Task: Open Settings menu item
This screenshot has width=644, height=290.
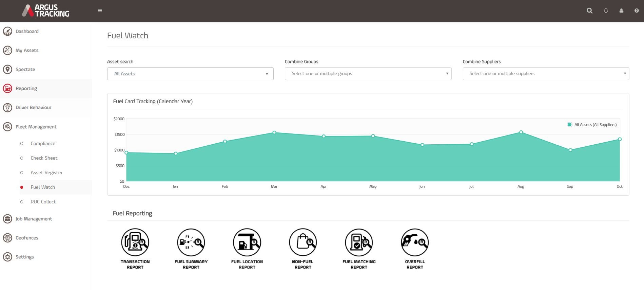Action: coord(25,257)
